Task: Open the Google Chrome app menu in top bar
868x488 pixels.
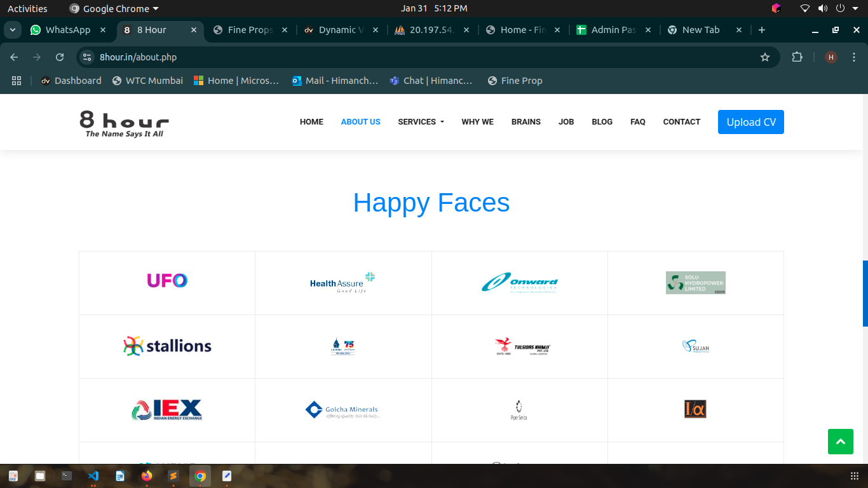Action: click(114, 9)
